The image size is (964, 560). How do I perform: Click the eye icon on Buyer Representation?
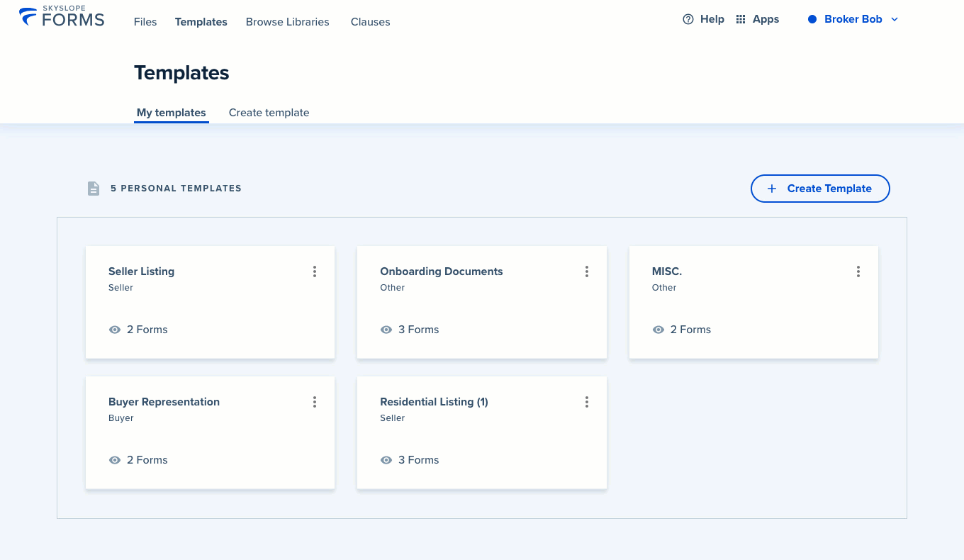tap(115, 460)
